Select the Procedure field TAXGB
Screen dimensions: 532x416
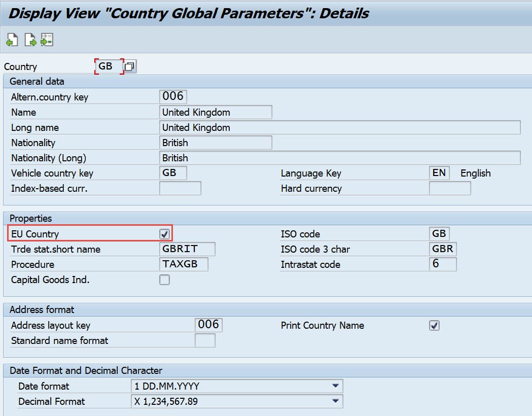pos(184,264)
